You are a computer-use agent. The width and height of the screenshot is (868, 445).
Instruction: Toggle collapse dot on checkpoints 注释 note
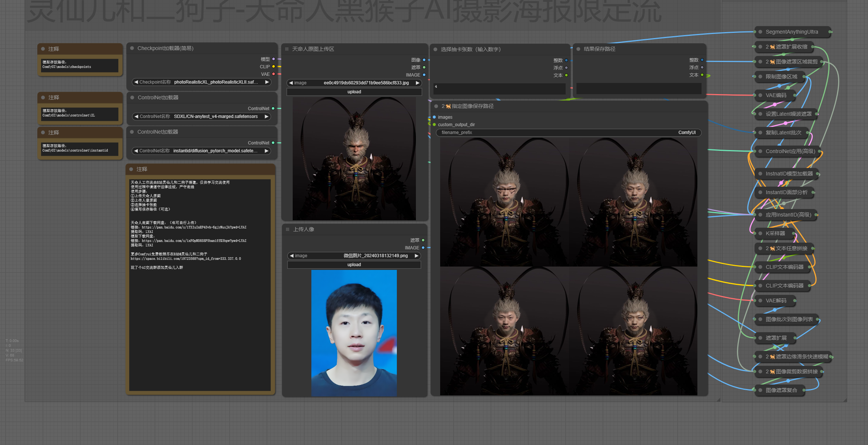43,49
